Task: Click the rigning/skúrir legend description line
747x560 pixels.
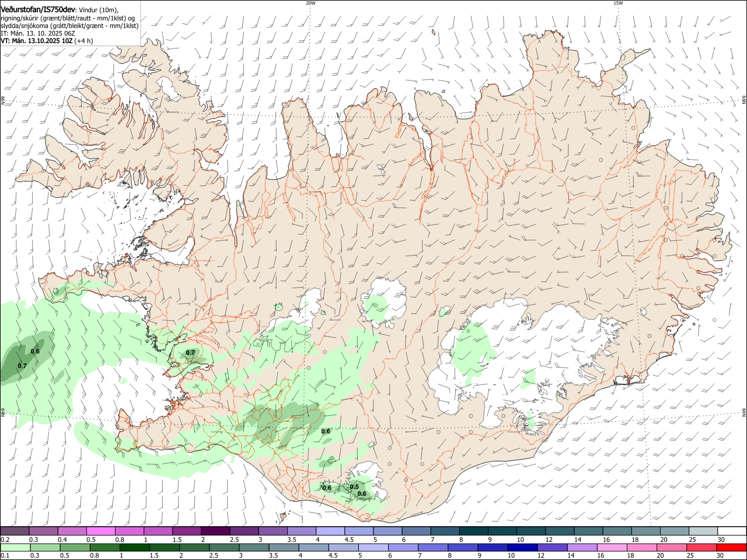Action: coord(68,18)
